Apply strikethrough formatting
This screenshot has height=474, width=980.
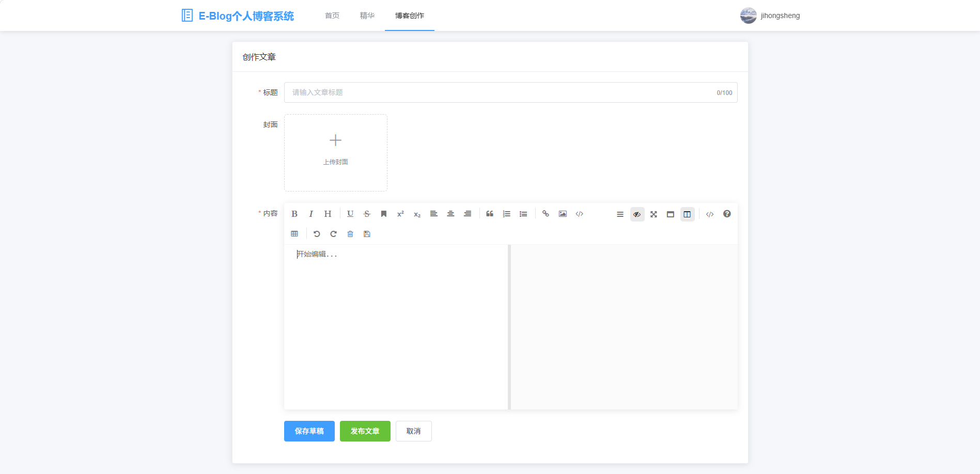367,214
